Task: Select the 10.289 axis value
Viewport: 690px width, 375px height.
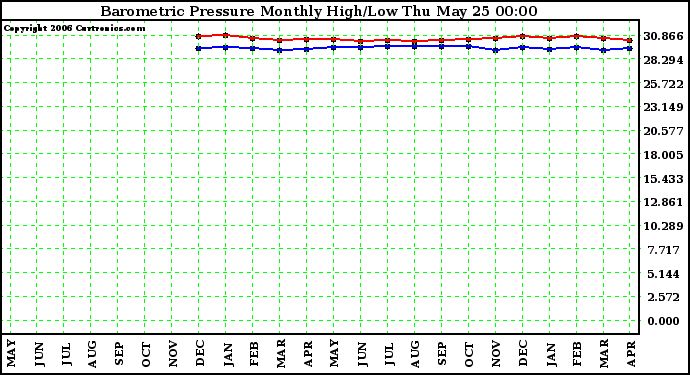Action: click(x=663, y=226)
